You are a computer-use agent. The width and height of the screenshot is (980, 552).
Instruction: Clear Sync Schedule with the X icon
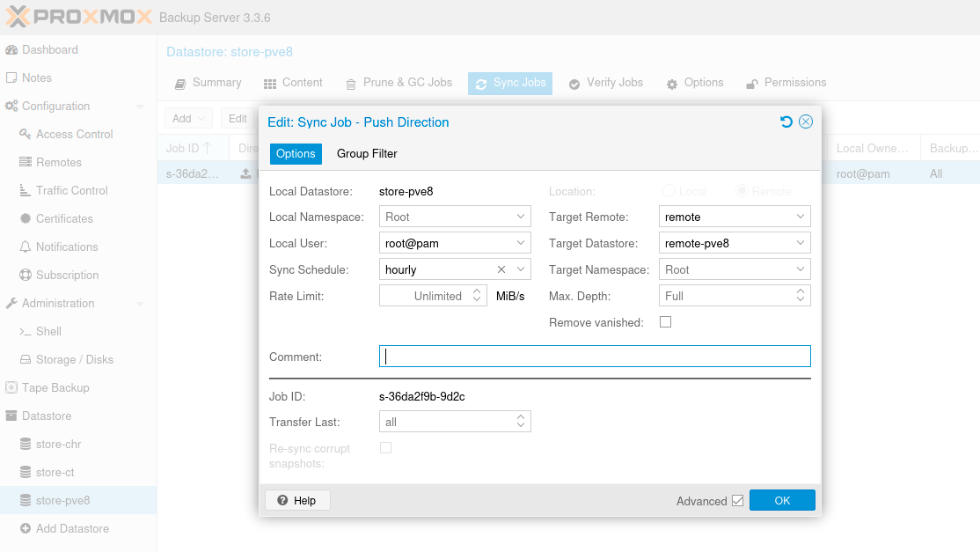(501, 269)
